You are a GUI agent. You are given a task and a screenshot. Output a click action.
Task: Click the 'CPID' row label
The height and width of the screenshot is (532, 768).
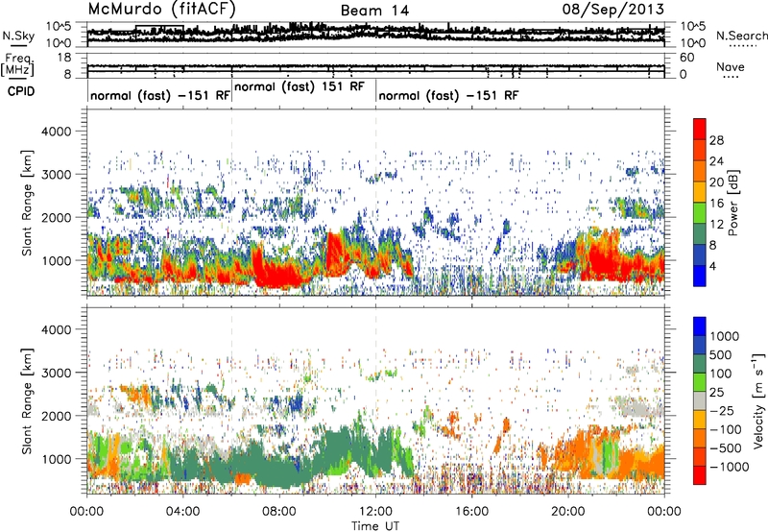tap(21, 91)
